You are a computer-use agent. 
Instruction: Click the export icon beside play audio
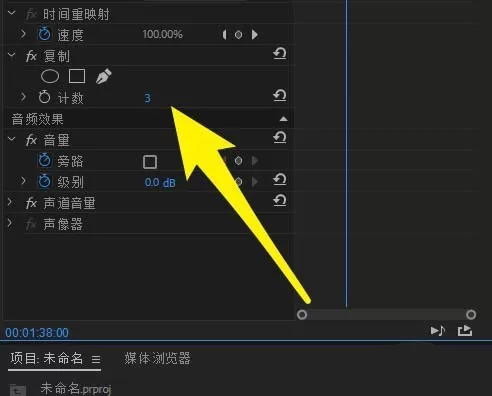465,331
